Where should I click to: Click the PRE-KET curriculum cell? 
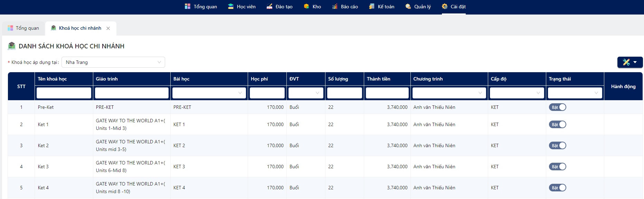[x=132, y=107]
